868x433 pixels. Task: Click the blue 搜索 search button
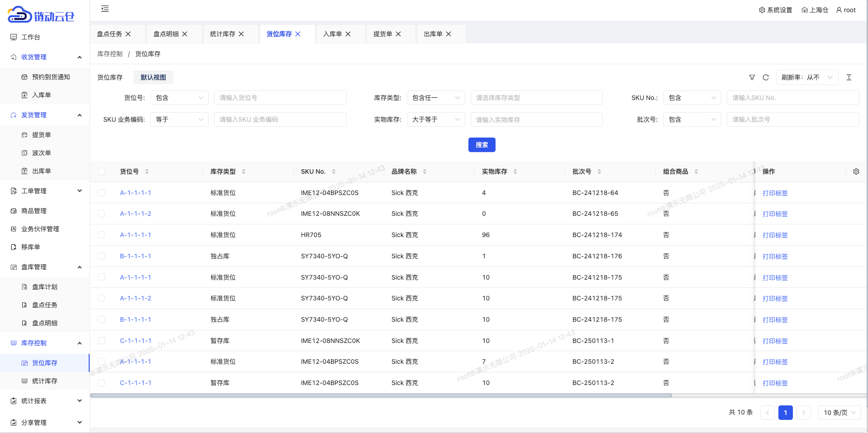click(482, 145)
